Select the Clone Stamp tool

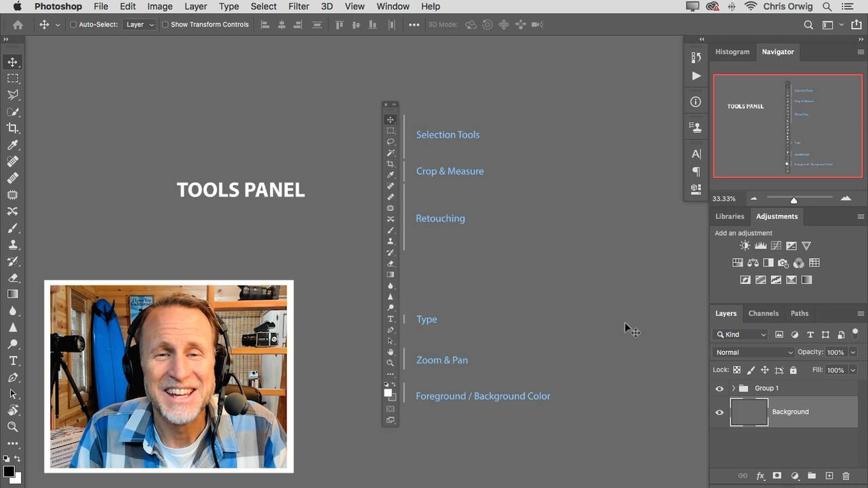point(13,245)
